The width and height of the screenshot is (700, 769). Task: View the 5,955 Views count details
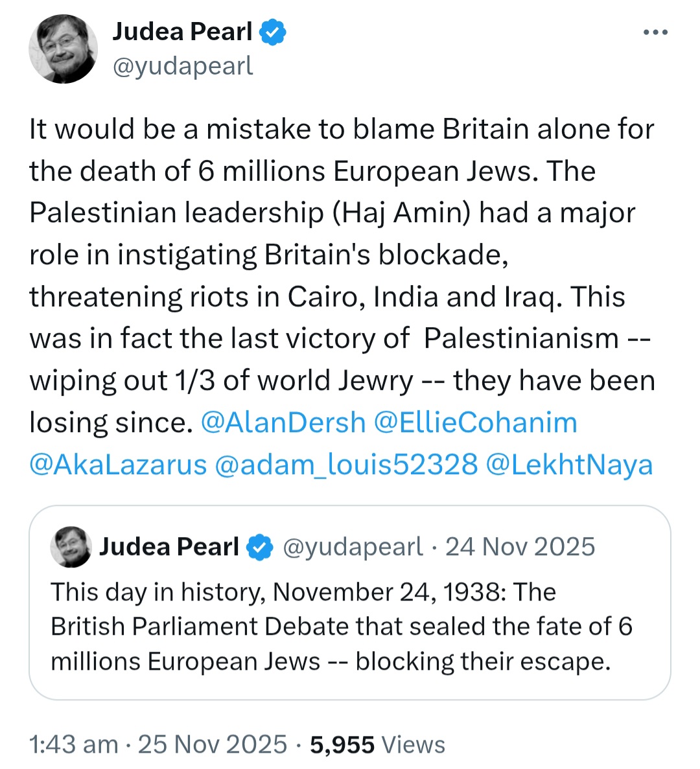point(377,744)
